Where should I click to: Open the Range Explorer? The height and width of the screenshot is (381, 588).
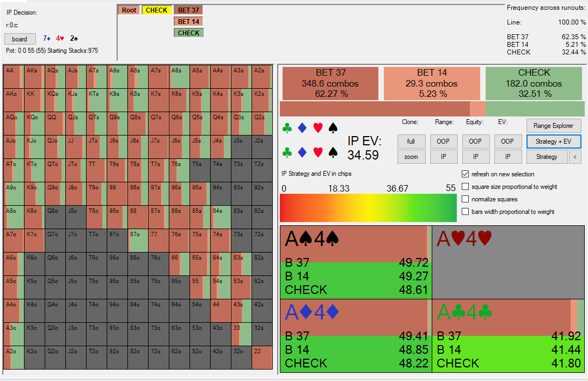[x=553, y=126]
